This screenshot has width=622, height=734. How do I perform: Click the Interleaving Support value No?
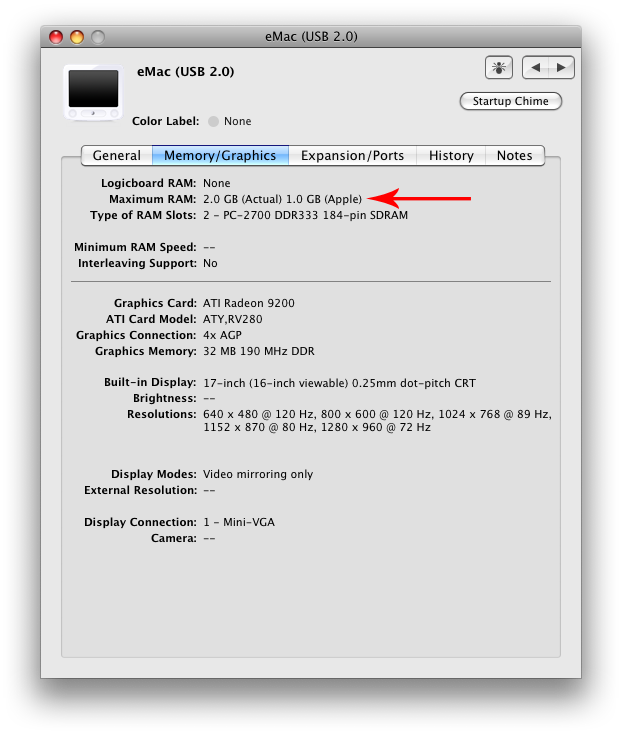pos(210,263)
